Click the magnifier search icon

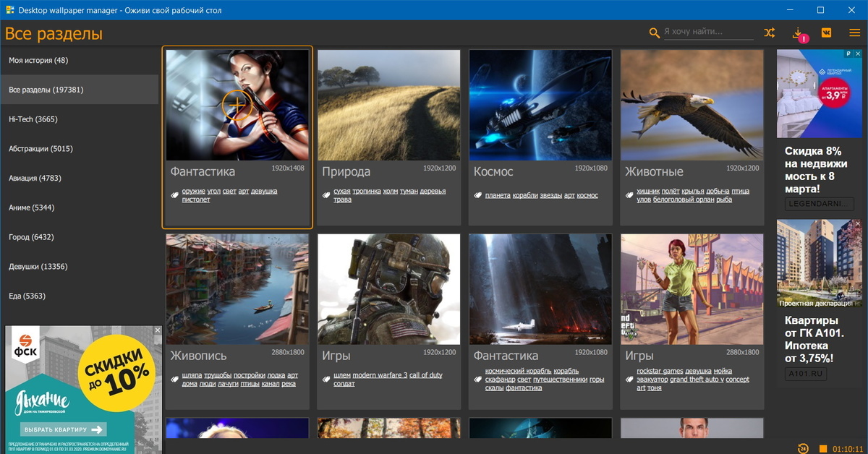coord(655,33)
